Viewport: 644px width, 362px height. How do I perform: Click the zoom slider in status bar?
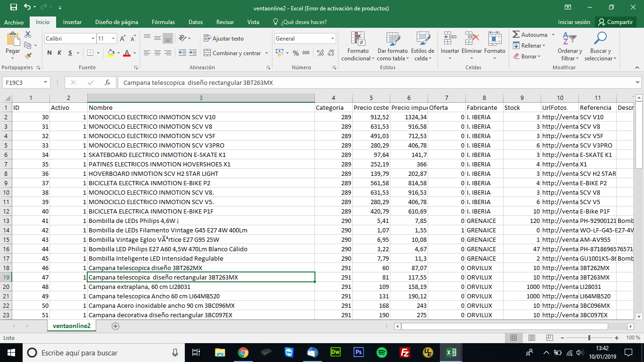click(x=589, y=338)
